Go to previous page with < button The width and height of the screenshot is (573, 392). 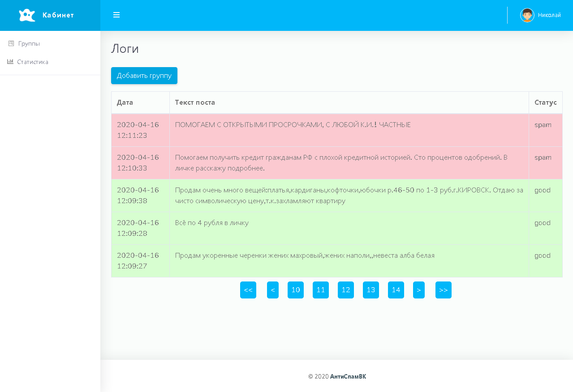[x=273, y=290]
